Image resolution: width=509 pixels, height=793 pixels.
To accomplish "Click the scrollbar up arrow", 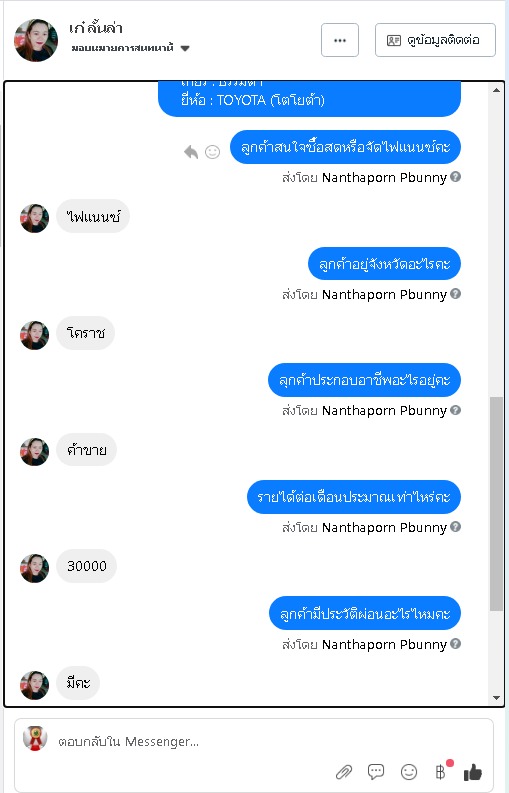I will 496,90.
